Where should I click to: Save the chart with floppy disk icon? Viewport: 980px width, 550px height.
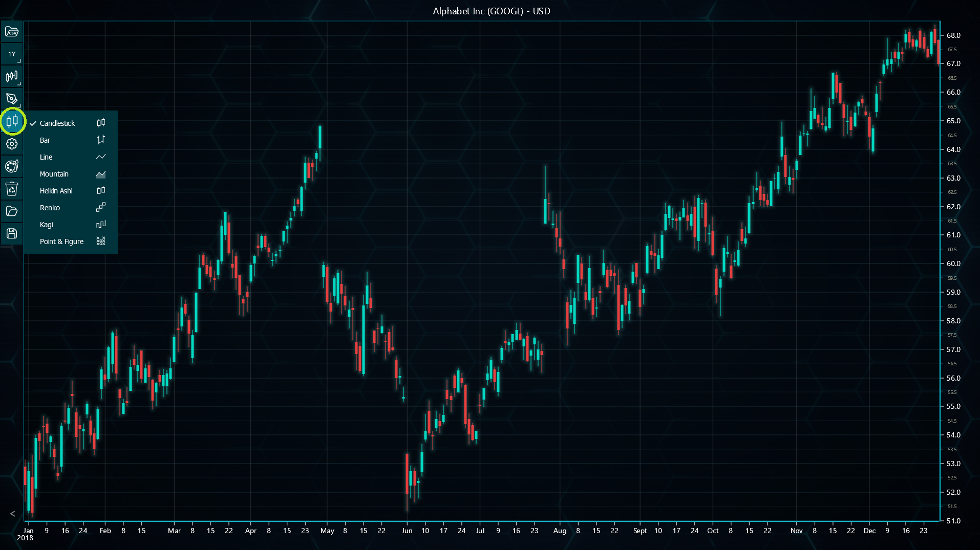[12, 234]
